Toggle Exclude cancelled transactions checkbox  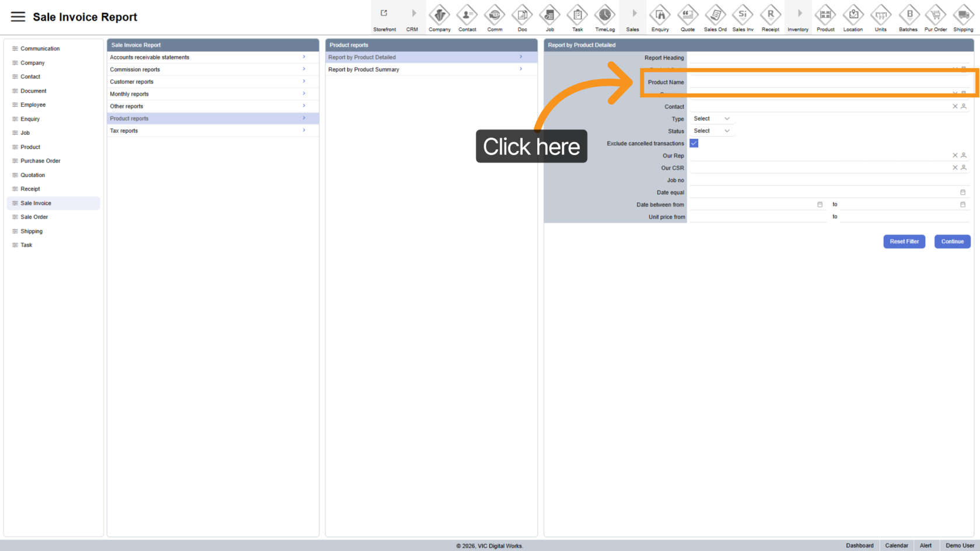click(694, 143)
